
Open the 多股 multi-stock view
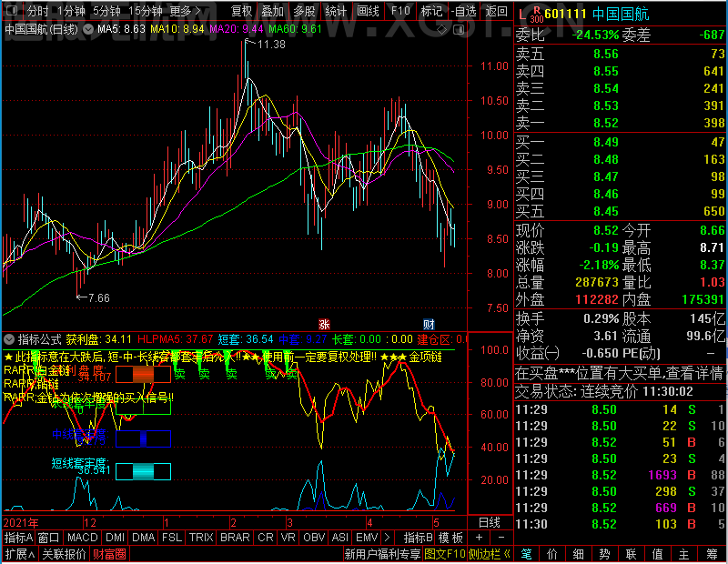click(305, 11)
